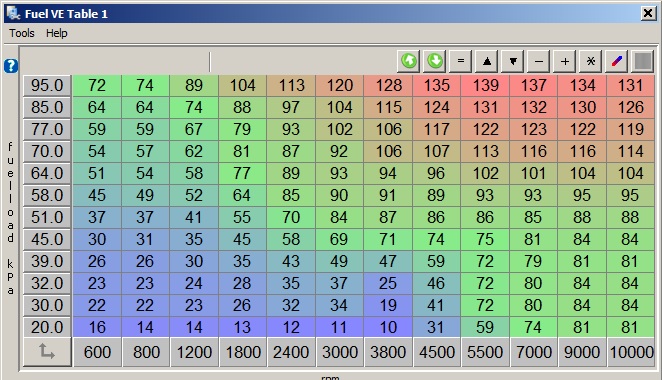
Task: Select cell 119 at 77.0 kPa, 10000 rpm
Action: click(x=631, y=130)
